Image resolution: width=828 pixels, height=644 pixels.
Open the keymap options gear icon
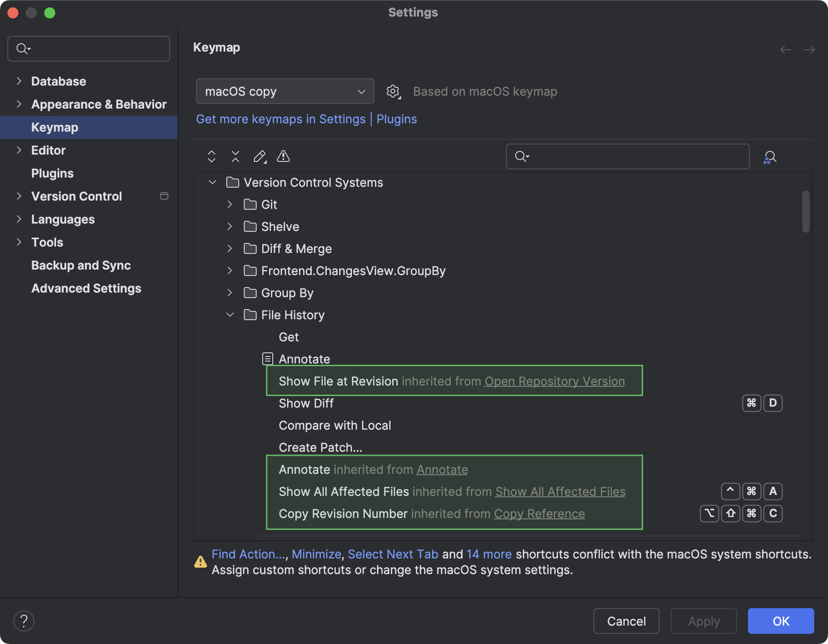coord(393,91)
